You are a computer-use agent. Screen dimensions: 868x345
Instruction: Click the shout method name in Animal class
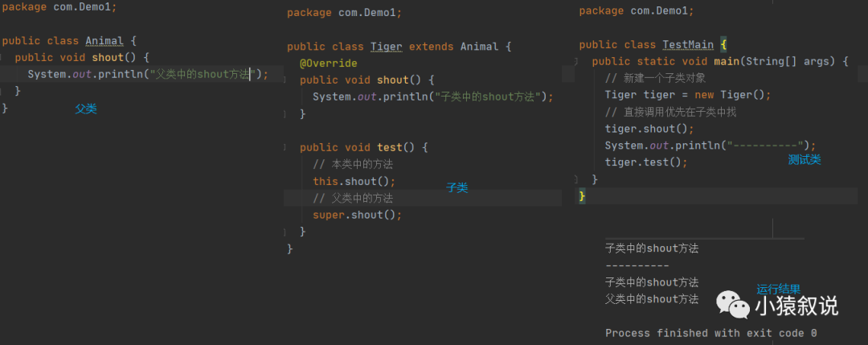[108, 58]
